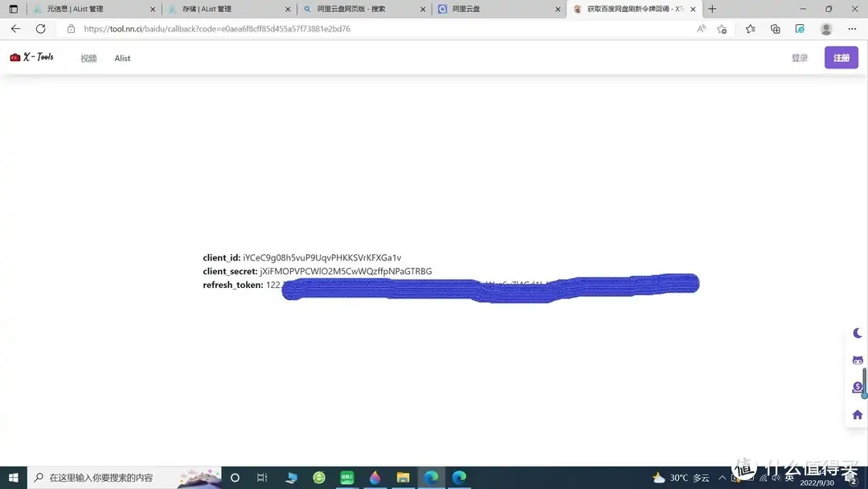Click the 登录 link
This screenshot has height=489, width=868.
(x=800, y=57)
